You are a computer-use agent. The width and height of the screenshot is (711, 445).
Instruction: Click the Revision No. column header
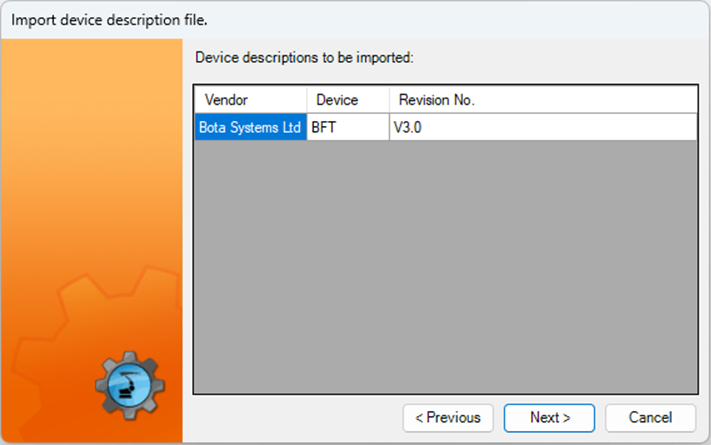pyautogui.click(x=436, y=100)
